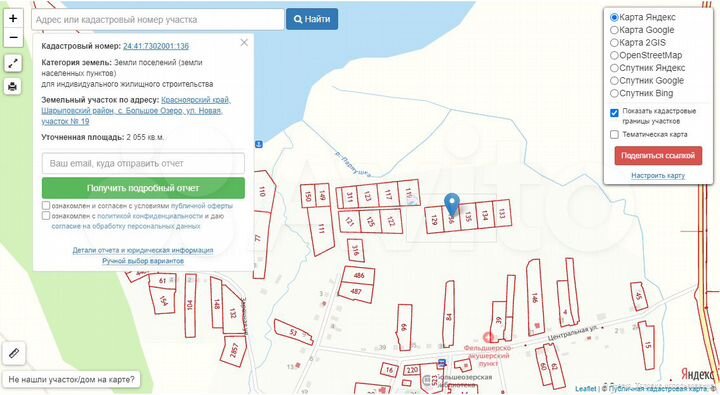Select parcel 133 on the map
The image size is (720, 395).
coord(502,213)
